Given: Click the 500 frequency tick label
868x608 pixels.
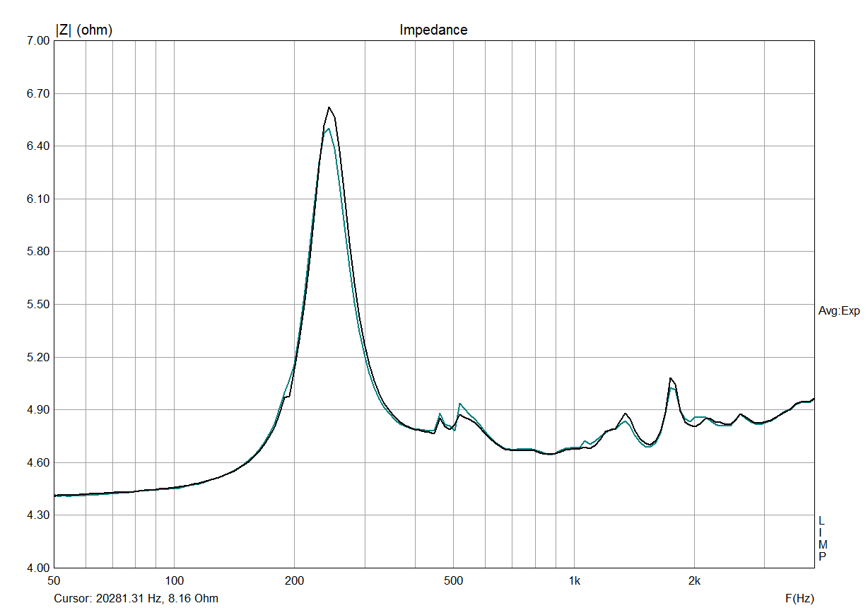Looking at the screenshot, I should tap(453, 581).
